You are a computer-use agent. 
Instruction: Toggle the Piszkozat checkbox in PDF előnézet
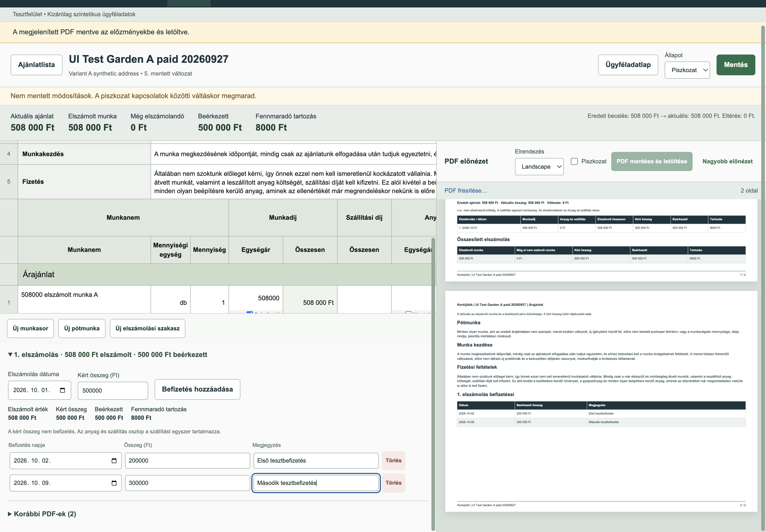pyautogui.click(x=574, y=161)
